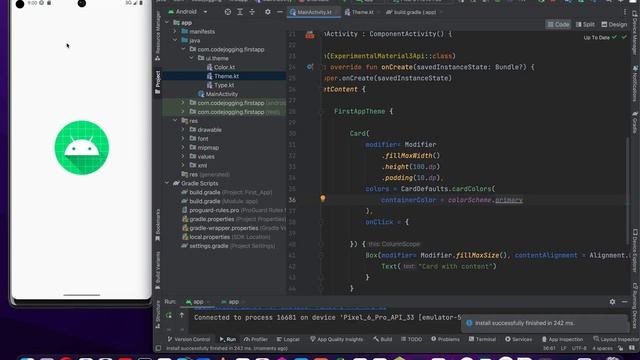Click the up arrow in the Run console
This screenshot has width=640, height=360.
point(182,315)
